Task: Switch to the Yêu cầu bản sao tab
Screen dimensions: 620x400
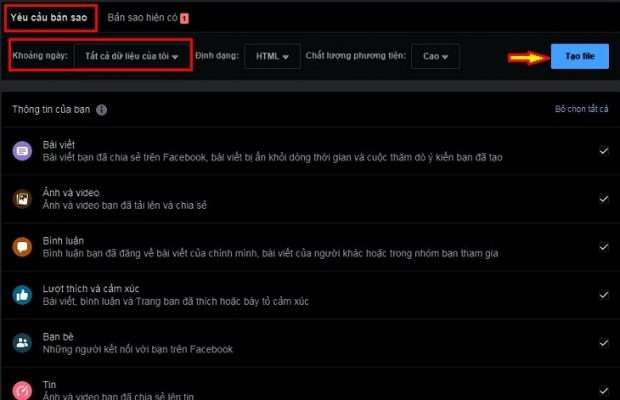Action: coord(47,17)
